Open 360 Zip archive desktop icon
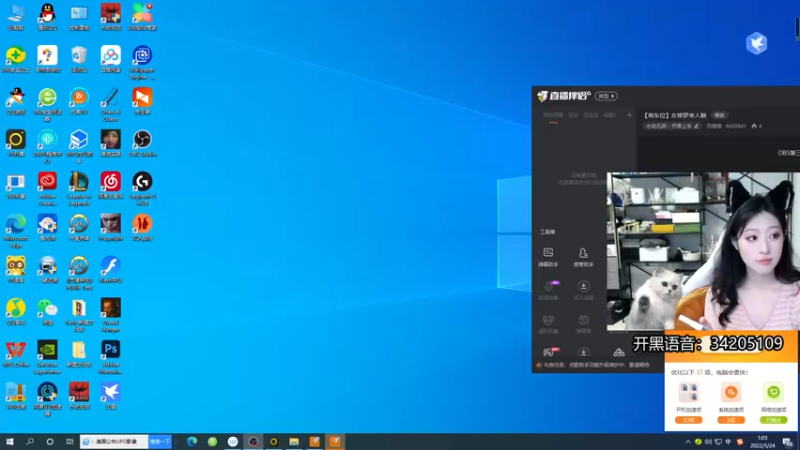This screenshot has height=450, width=800. 16,396
